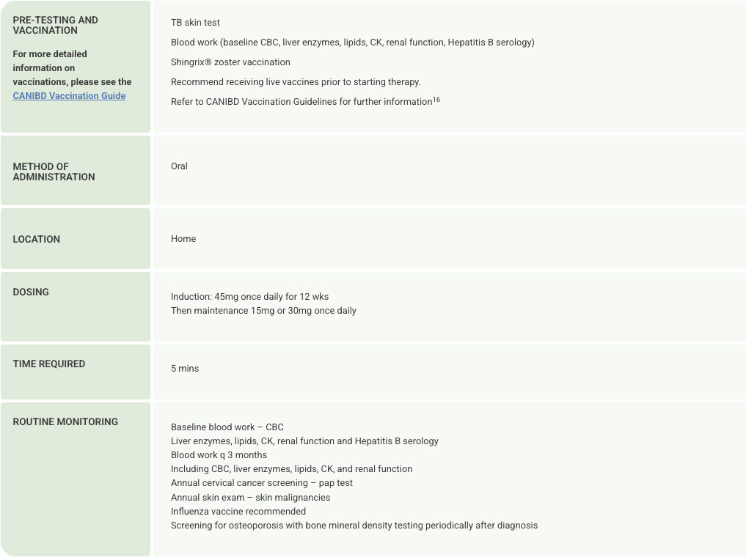Image resolution: width=746 pixels, height=560 pixels.
Task: Click the 'Oral' administration value
Action: (179, 166)
